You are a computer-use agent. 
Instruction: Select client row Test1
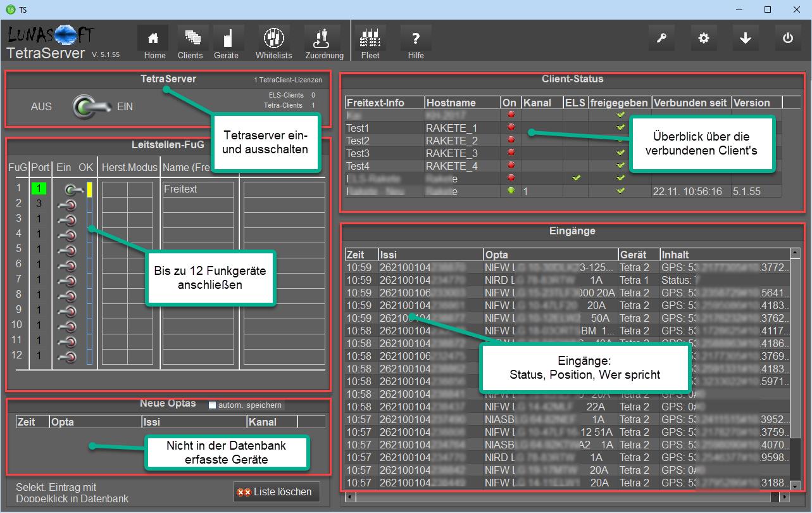click(x=563, y=128)
